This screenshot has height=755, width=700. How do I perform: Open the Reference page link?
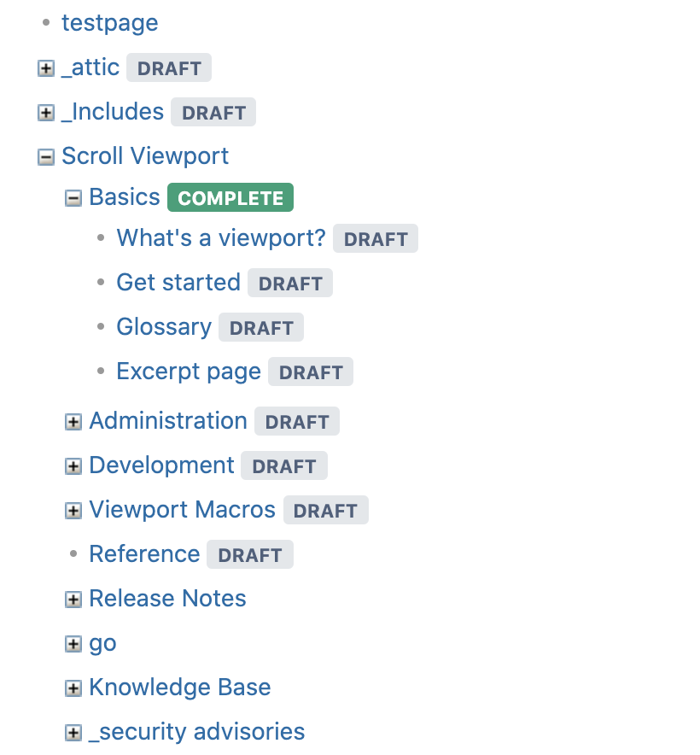click(144, 554)
